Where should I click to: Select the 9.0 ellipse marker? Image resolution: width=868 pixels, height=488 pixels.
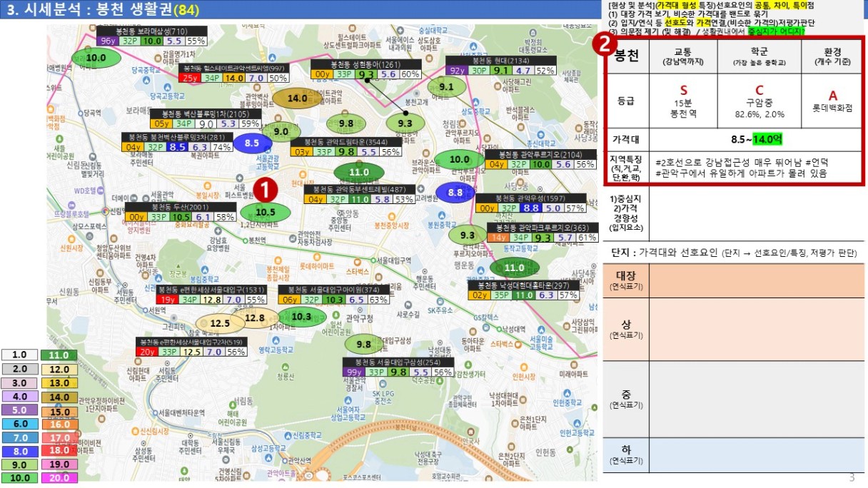coord(281,131)
